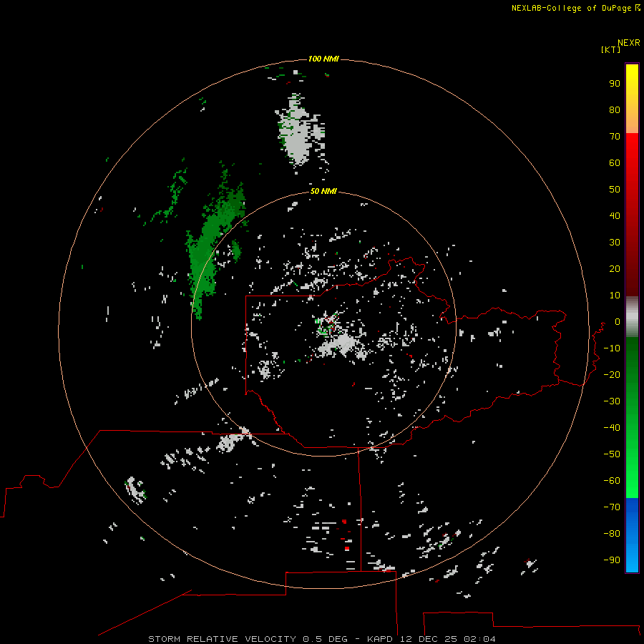
Task: Click the 80 value on velocity scale
Action: pos(615,109)
